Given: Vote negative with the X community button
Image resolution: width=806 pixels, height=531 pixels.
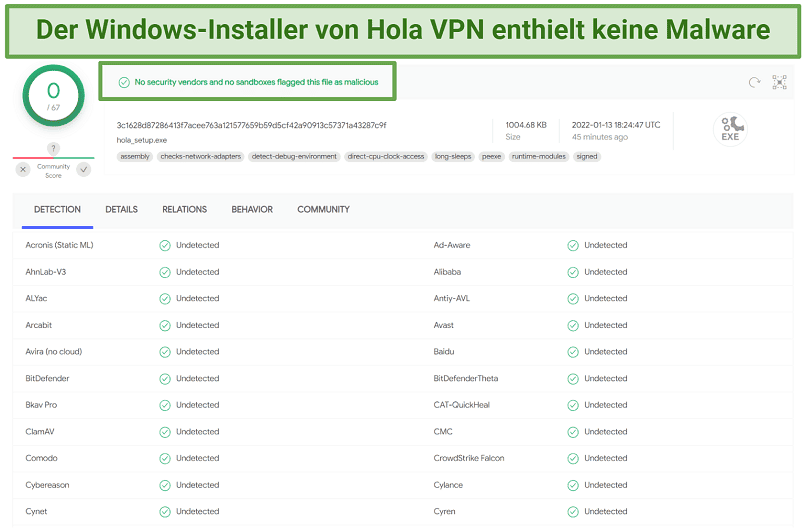Looking at the screenshot, I should coord(23,169).
